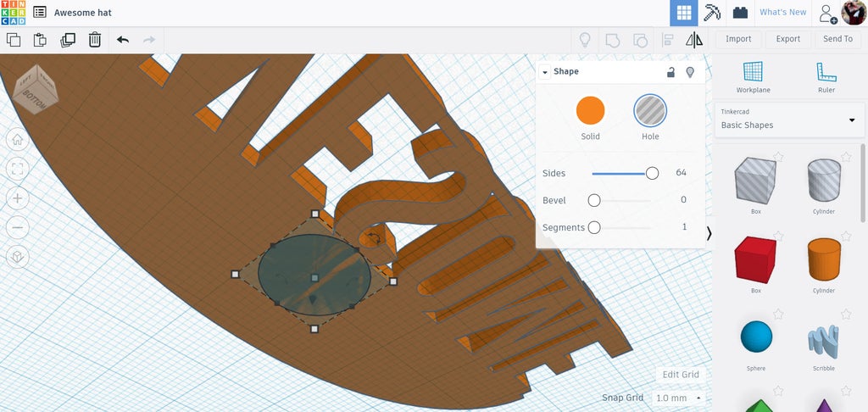
Task: Zoom in with the plus button
Action: click(17, 198)
